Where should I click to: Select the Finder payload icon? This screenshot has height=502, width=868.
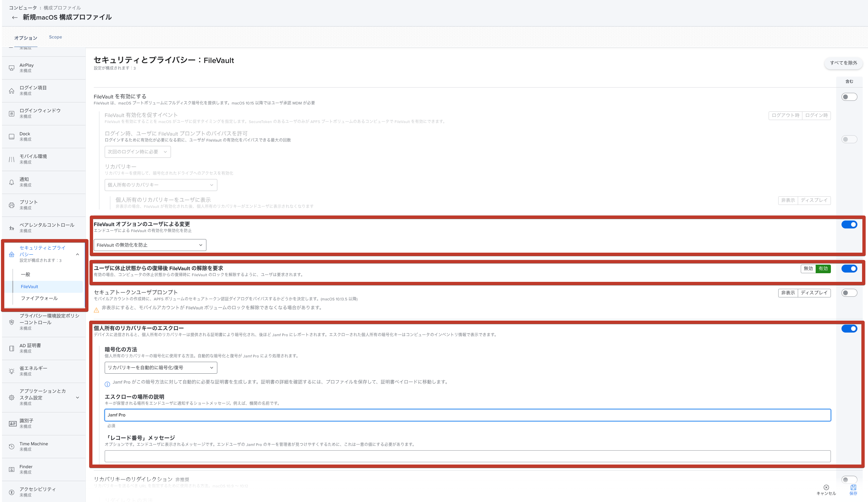coord(12,469)
